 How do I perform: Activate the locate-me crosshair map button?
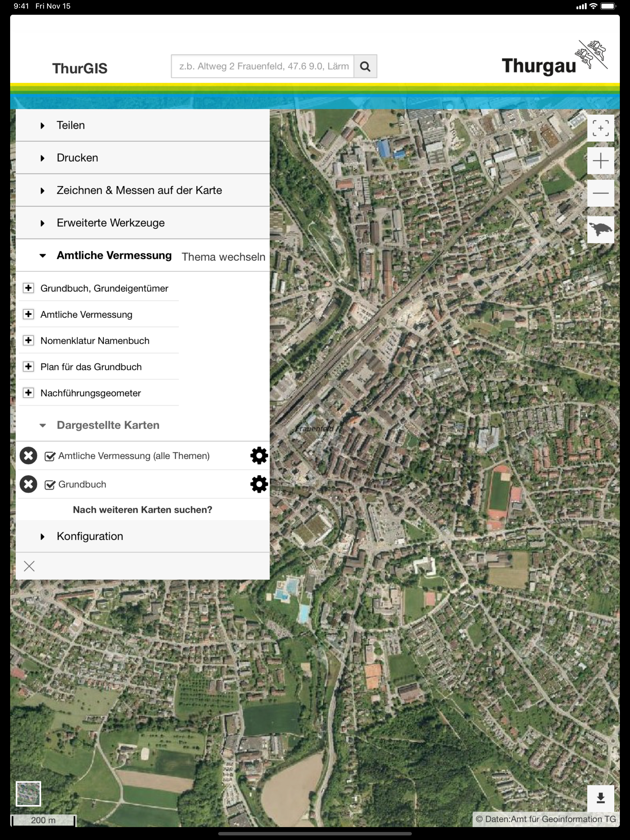[600, 128]
